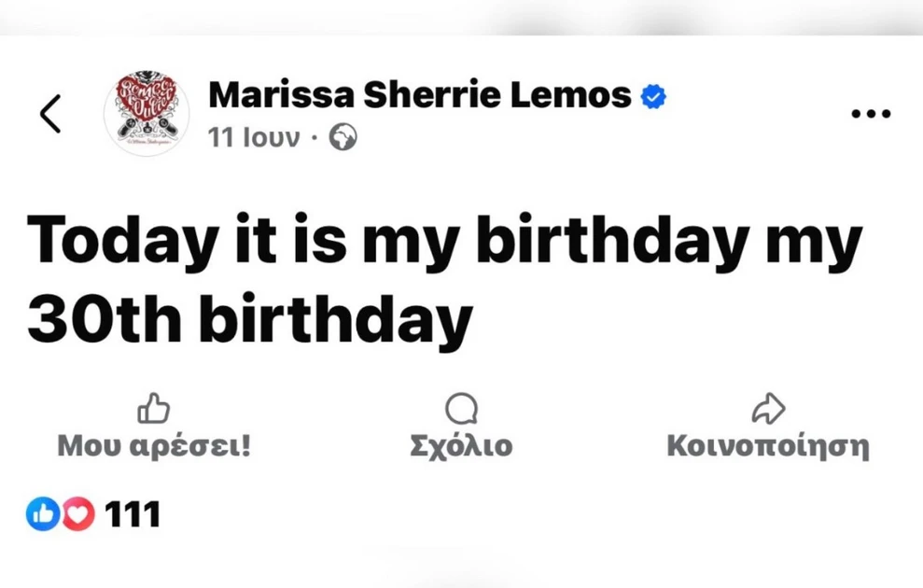
Task: Click the blue verified badge
Action: point(654,95)
